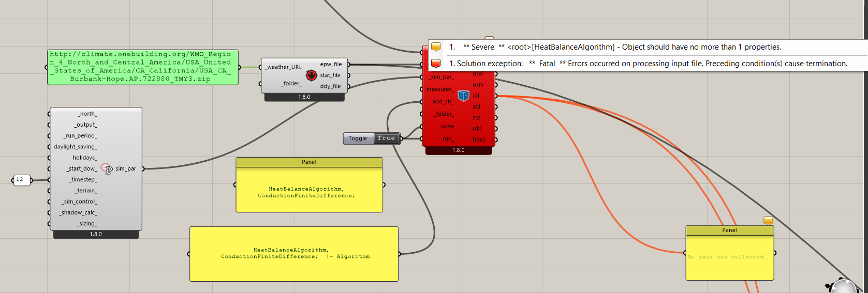
Task: Click the warning balloon above right Panel
Action: click(x=768, y=221)
